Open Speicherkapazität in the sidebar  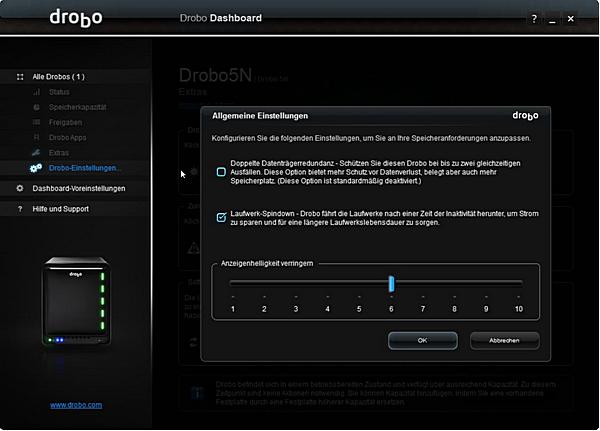click(x=77, y=107)
